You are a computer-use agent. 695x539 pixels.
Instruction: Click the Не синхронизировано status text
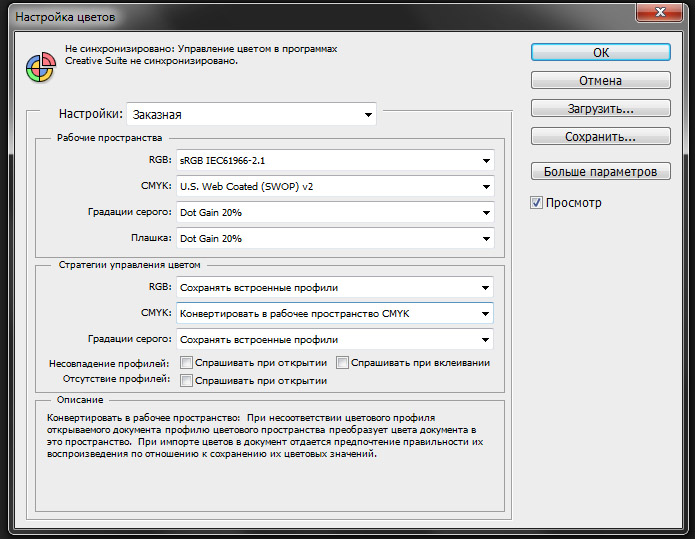(x=201, y=55)
